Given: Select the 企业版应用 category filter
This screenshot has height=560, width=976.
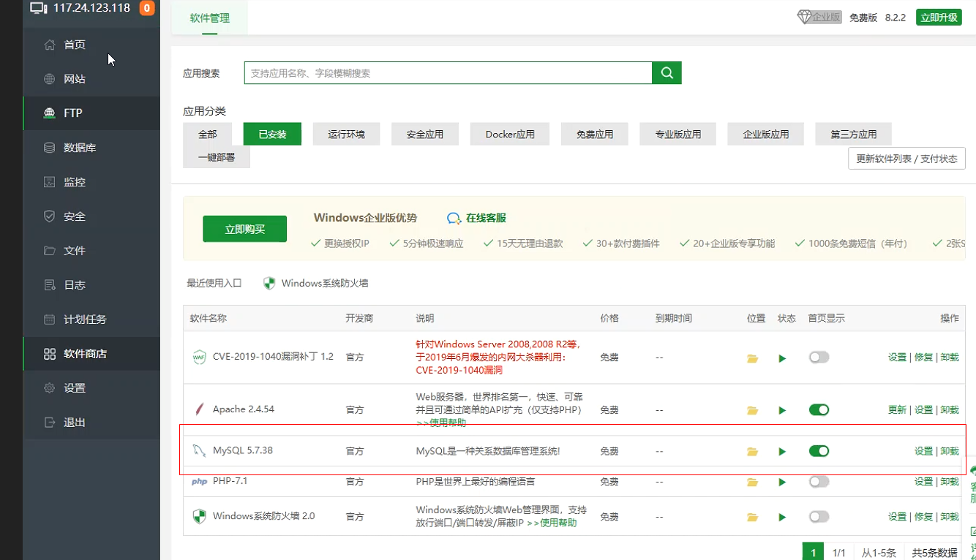Looking at the screenshot, I should 765,135.
